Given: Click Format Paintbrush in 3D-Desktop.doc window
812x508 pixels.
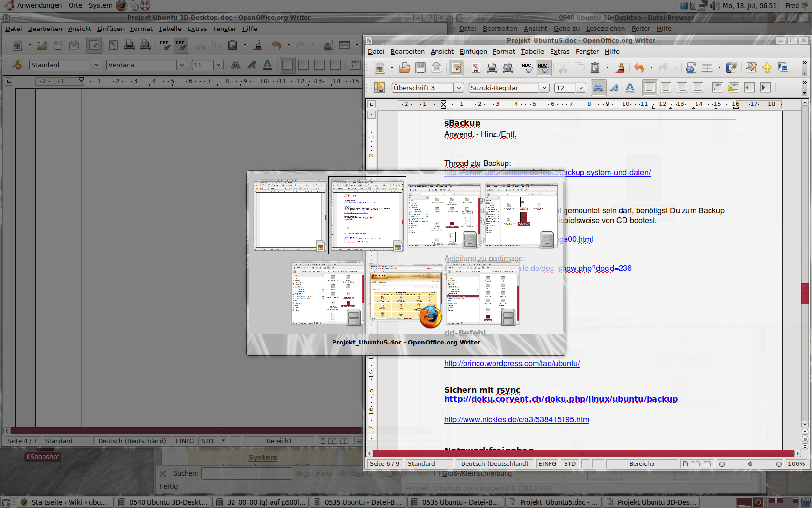Looking at the screenshot, I should tap(258, 45).
